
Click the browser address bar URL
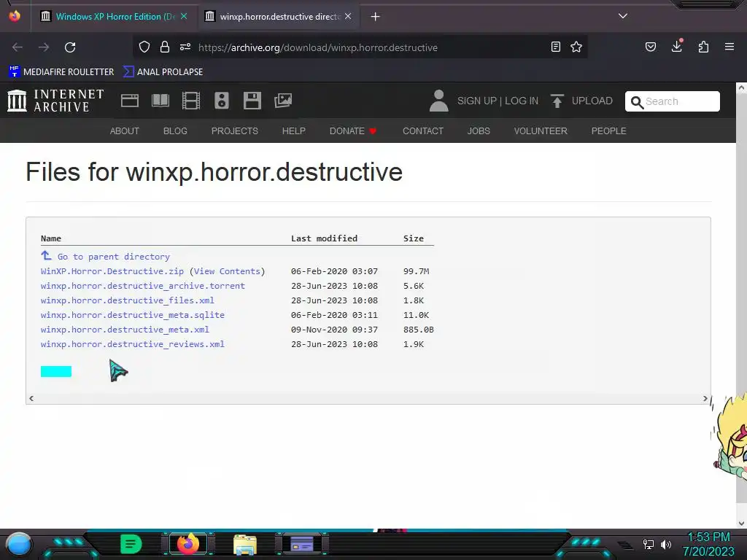[x=318, y=47]
